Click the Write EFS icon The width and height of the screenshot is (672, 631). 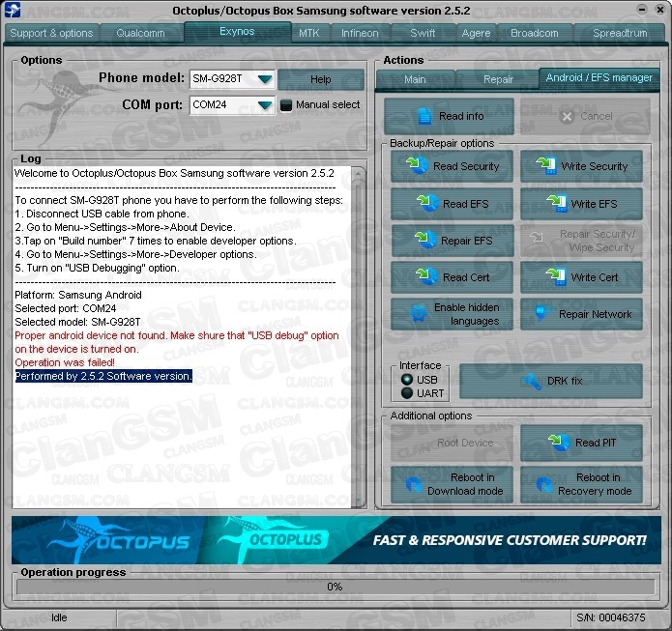[557, 203]
